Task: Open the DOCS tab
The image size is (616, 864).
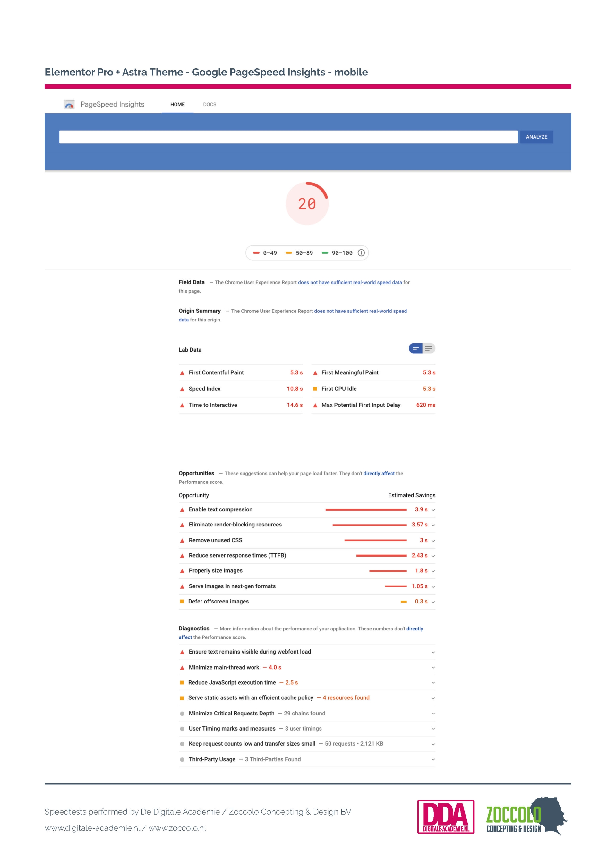Action: [210, 104]
